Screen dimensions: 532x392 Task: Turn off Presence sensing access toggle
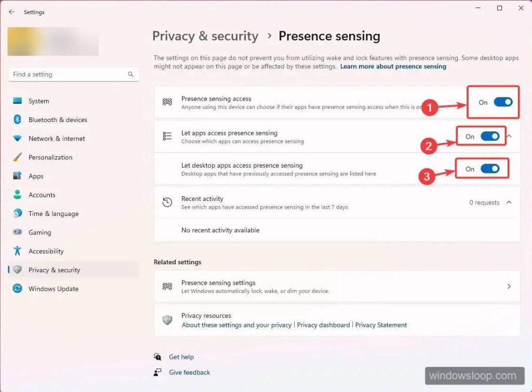[x=503, y=102]
